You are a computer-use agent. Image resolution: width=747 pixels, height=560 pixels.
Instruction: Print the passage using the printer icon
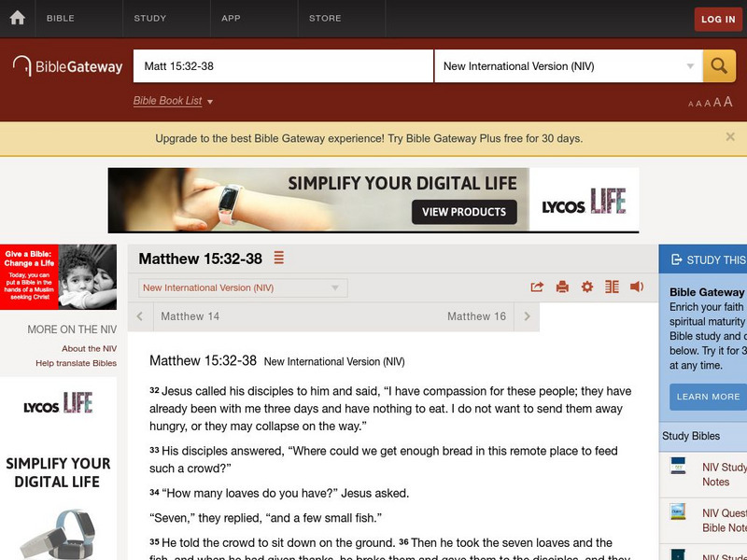pyautogui.click(x=562, y=287)
